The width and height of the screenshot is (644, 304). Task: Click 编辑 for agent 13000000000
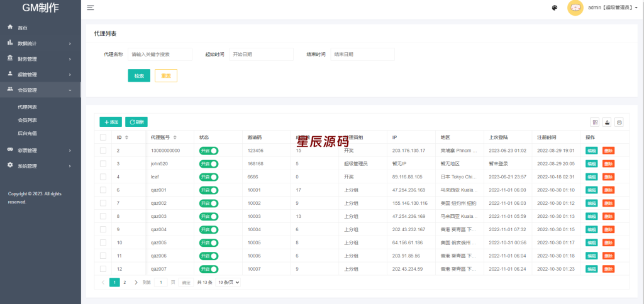pyautogui.click(x=591, y=151)
